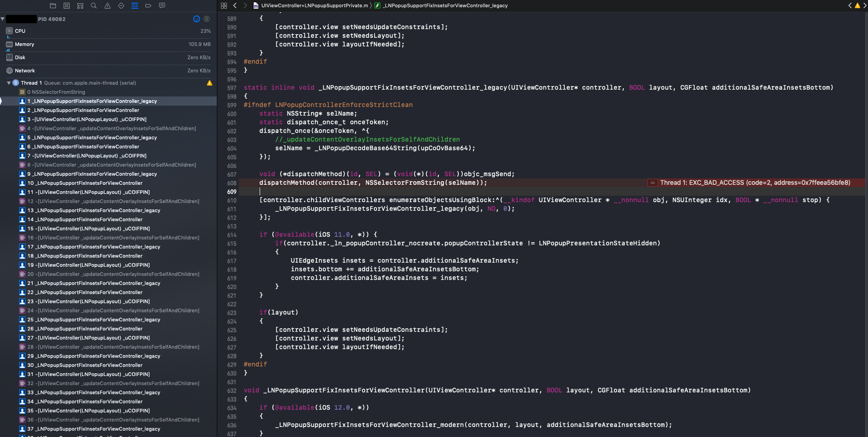
Task: Select the active Debug navigator tab
Action: pos(135,5)
